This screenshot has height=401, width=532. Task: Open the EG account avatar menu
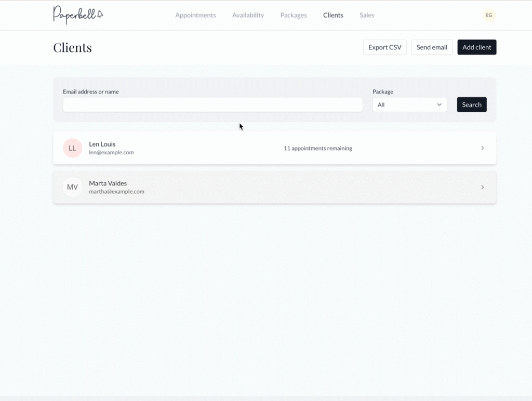click(x=488, y=15)
